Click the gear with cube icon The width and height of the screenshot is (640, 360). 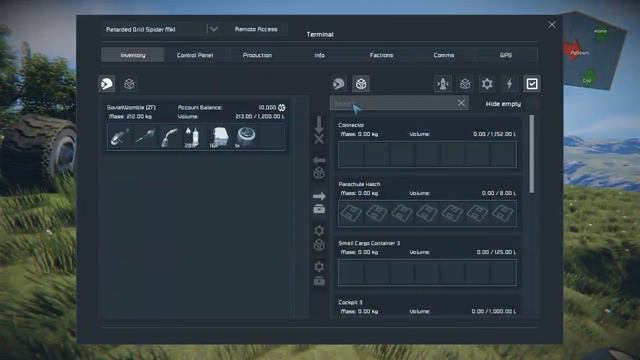pos(319,238)
